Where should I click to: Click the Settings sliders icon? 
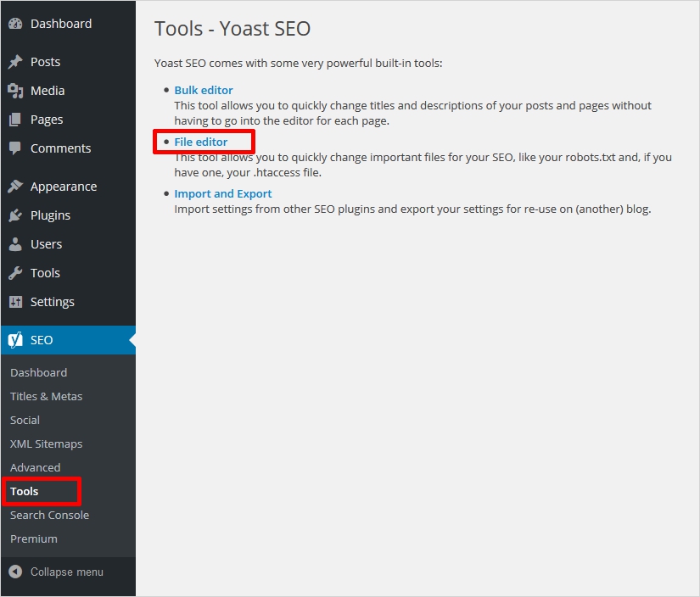click(x=15, y=302)
